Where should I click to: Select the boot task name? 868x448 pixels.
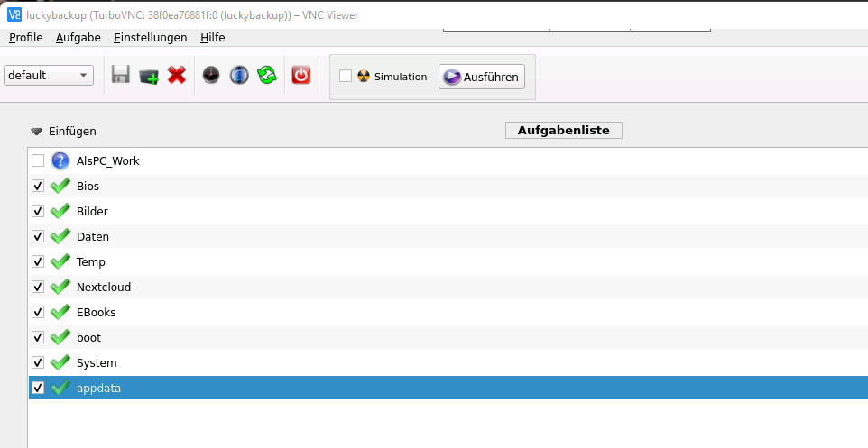coord(89,337)
